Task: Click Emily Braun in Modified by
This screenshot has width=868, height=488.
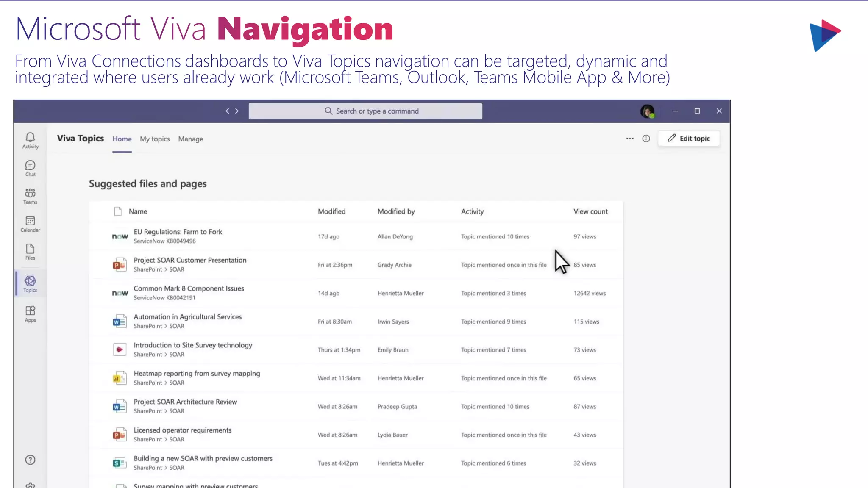Action: [393, 350]
